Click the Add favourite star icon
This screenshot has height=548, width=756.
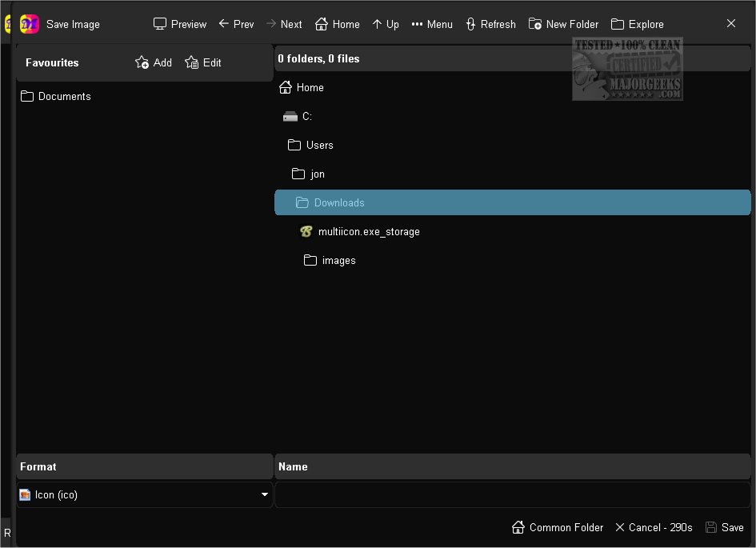pyautogui.click(x=142, y=62)
